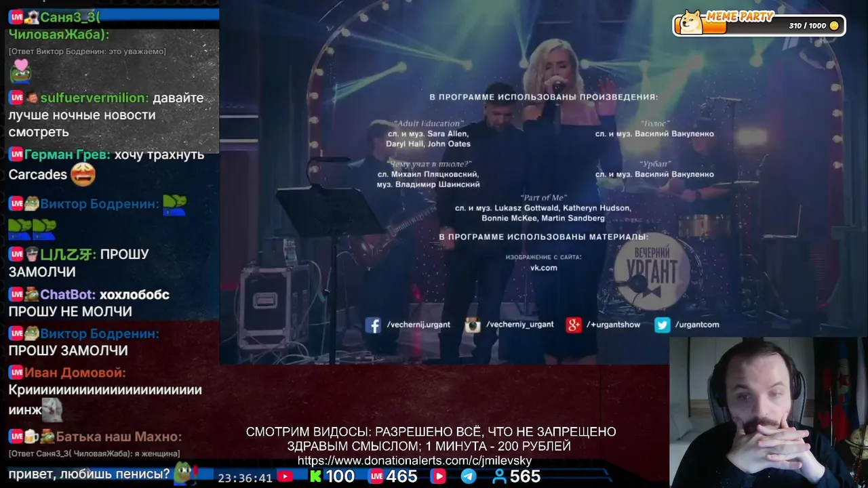Click the pink play icon before Telegram
This screenshot has width=868, height=488.
point(439,476)
